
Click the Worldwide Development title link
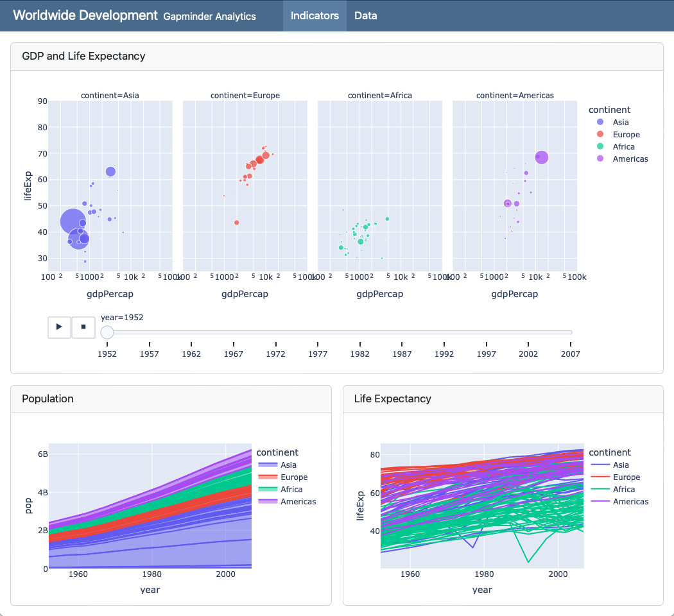(85, 15)
